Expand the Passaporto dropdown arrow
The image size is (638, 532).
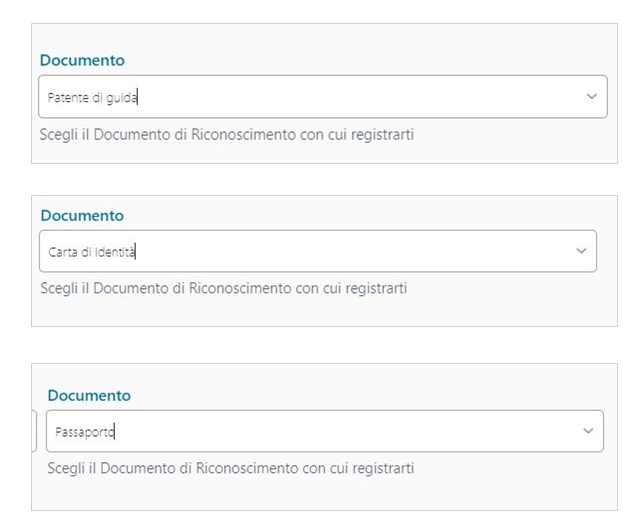pyautogui.click(x=588, y=431)
